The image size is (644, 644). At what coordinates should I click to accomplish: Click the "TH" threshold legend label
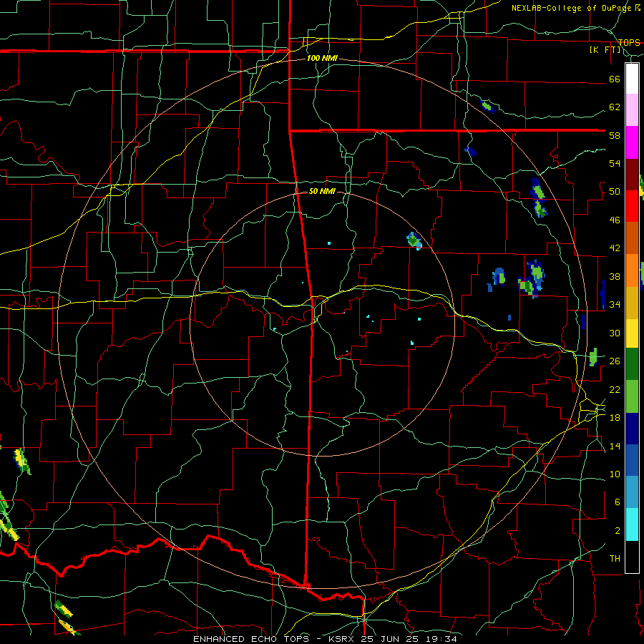click(615, 559)
